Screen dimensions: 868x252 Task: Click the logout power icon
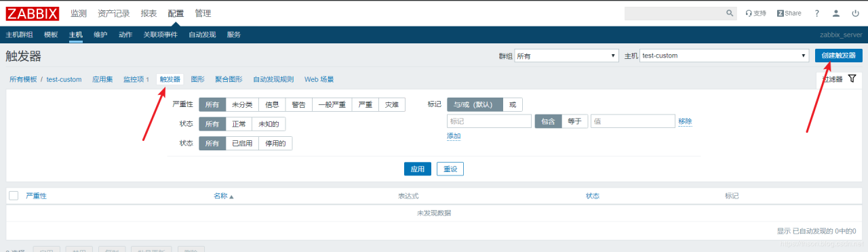point(855,13)
